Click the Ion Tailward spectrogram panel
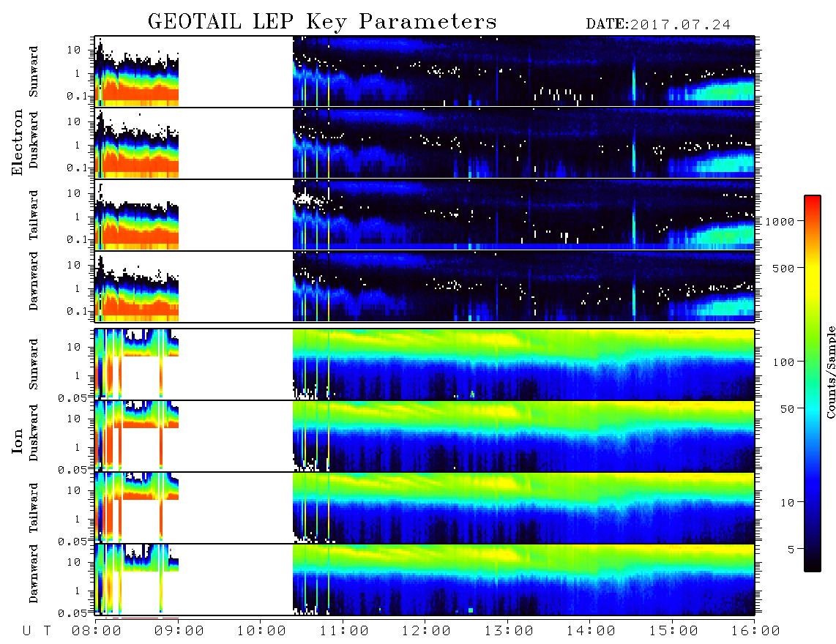Screen dimensions: 836x644 [425, 508]
